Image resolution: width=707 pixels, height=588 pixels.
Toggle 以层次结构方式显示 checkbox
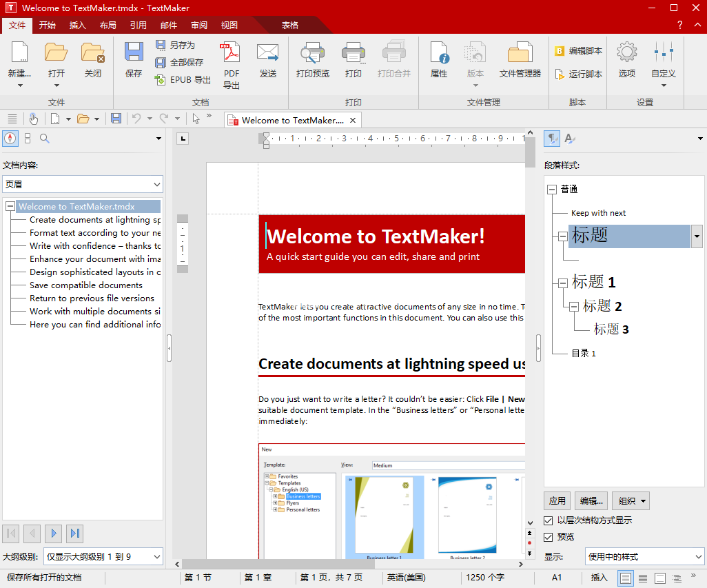point(549,520)
